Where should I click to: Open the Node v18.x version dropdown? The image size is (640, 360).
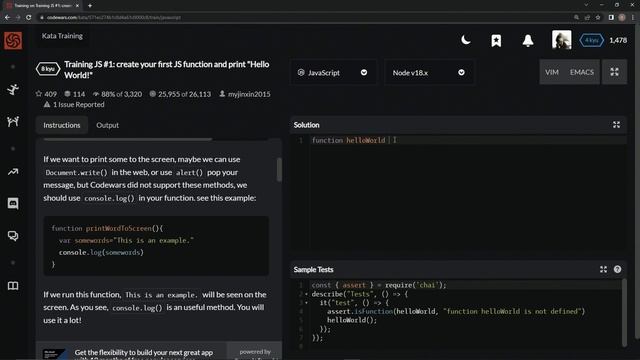[x=429, y=72]
